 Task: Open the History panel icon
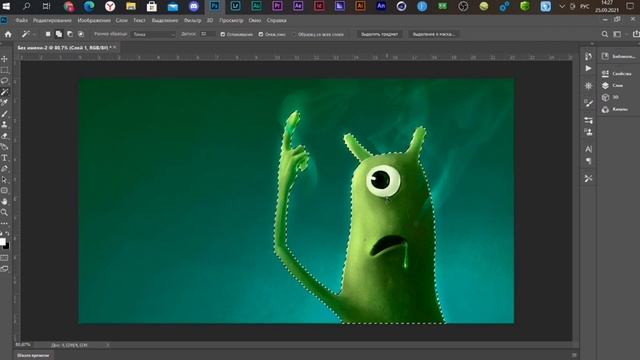588,56
